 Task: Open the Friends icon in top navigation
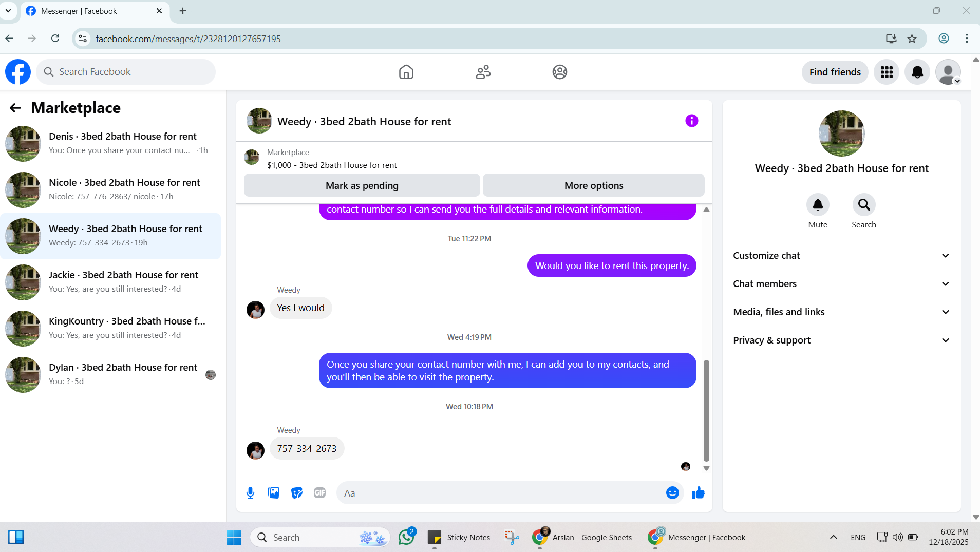coord(483,72)
